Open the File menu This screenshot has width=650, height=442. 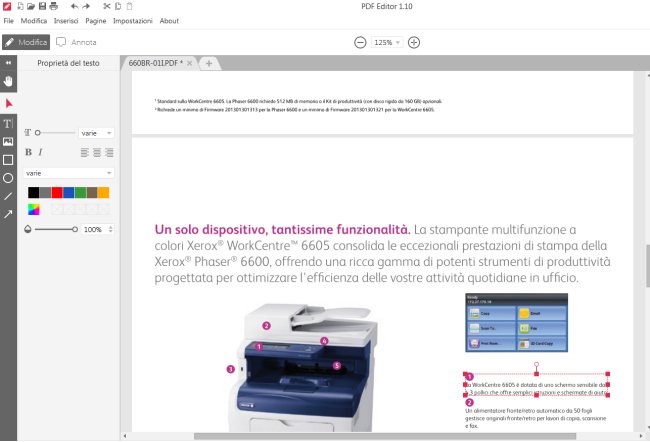point(9,21)
